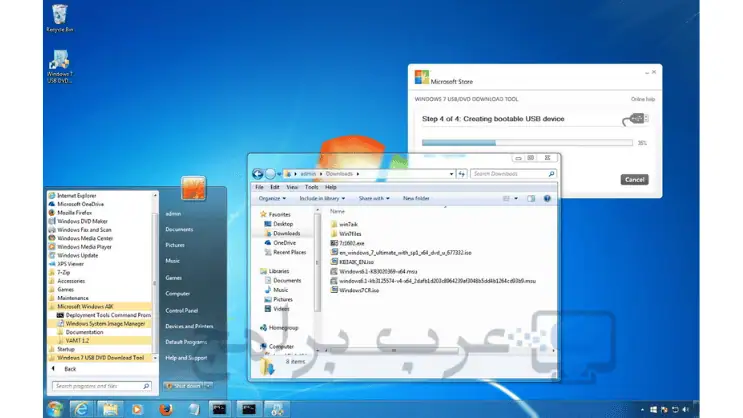Launch Firefox from the taskbar
The width and height of the screenshot is (743, 418).
click(x=165, y=409)
